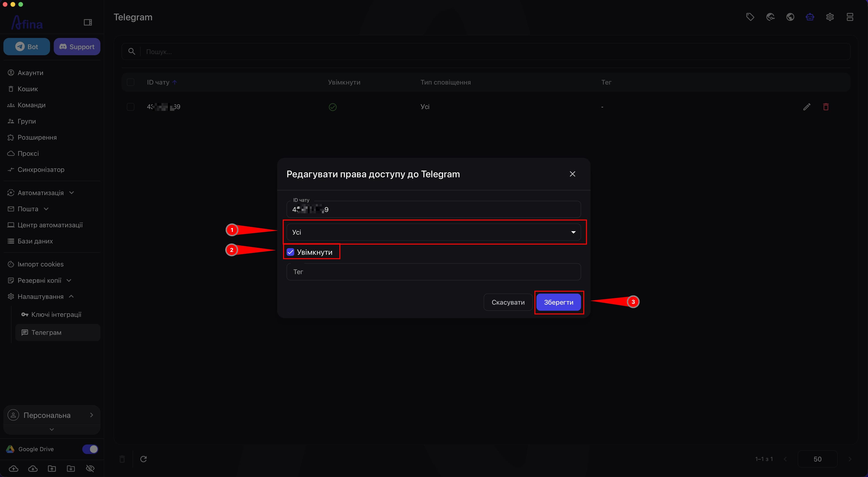The height and width of the screenshot is (477, 868).
Task: Delete chat row with red trash icon
Action: coord(826,107)
